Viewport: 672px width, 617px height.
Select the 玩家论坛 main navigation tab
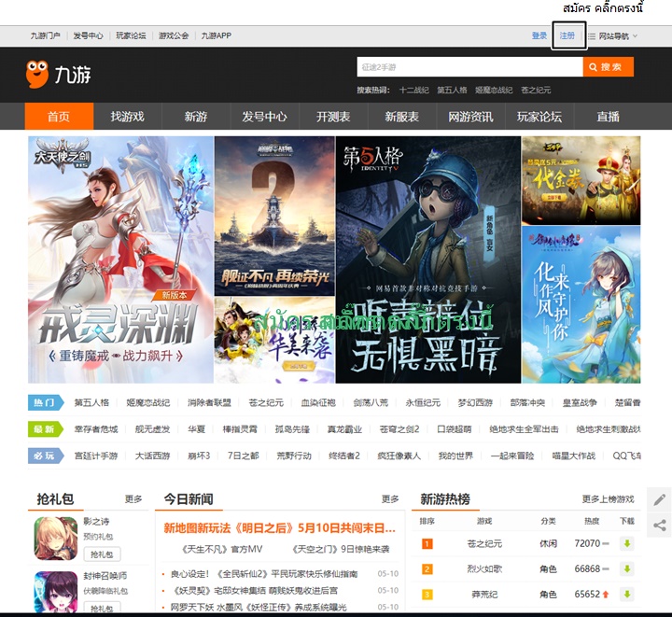[539, 116]
